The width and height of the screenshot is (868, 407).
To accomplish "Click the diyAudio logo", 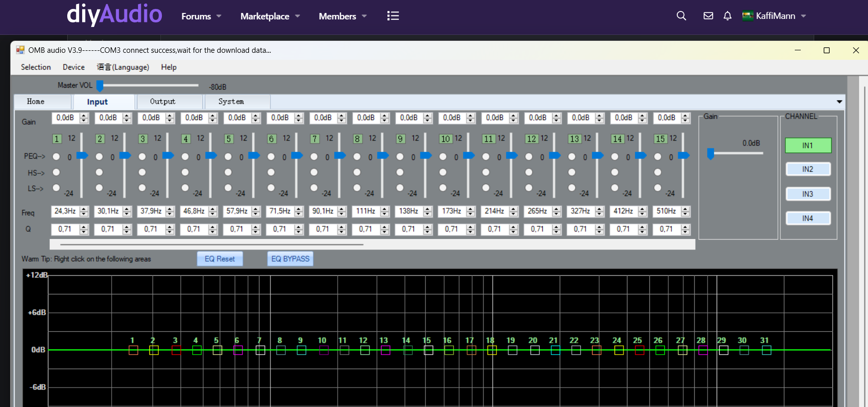I will pyautogui.click(x=114, y=14).
